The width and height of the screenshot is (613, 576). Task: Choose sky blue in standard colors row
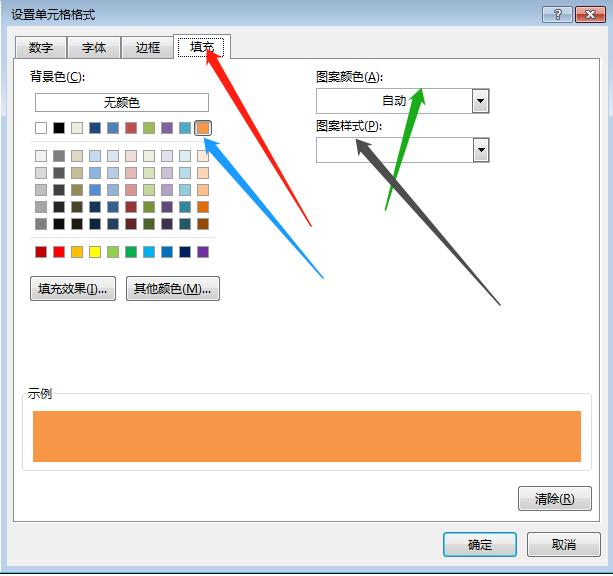pos(149,252)
